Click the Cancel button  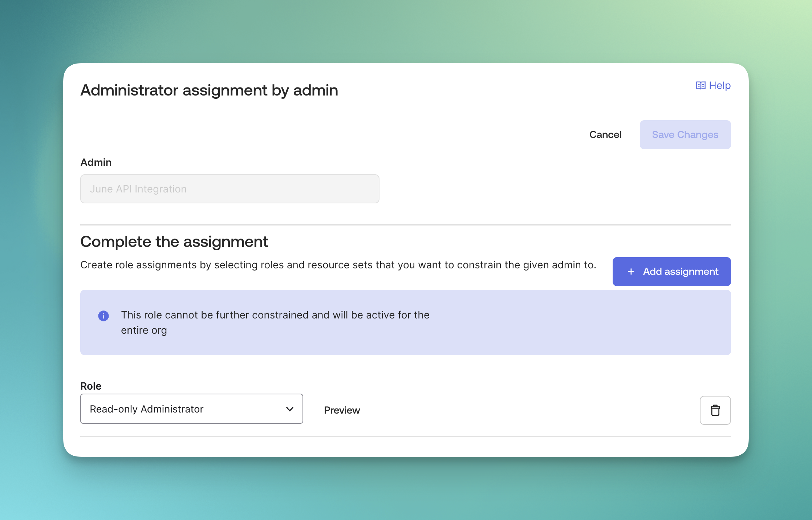pyautogui.click(x=605, y=135)
